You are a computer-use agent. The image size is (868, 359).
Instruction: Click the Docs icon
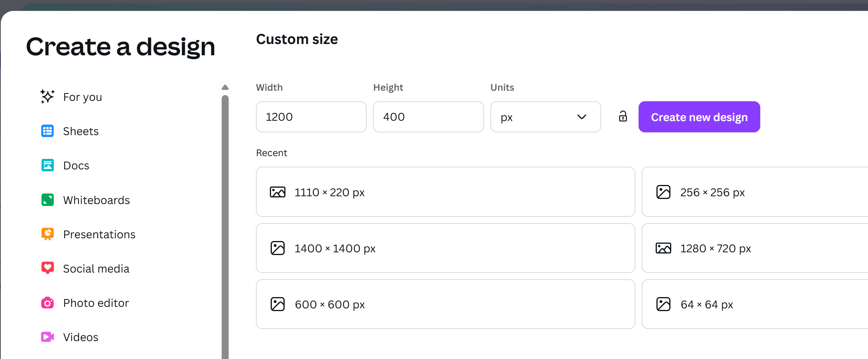point(47,165)
